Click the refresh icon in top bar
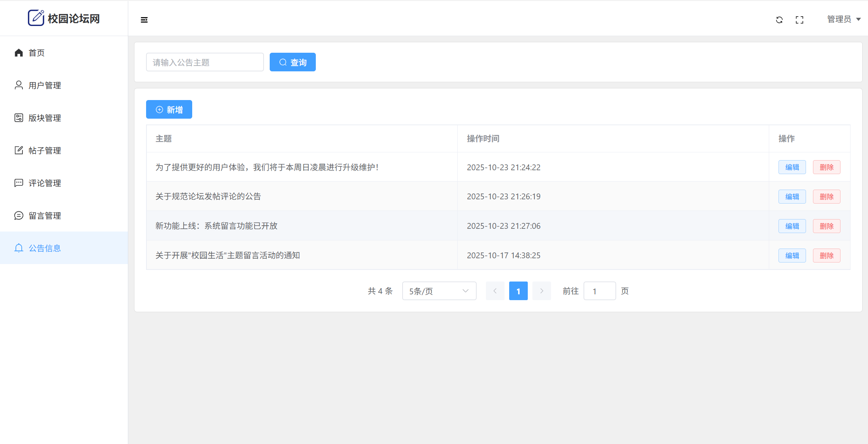 tap(779, 20)
